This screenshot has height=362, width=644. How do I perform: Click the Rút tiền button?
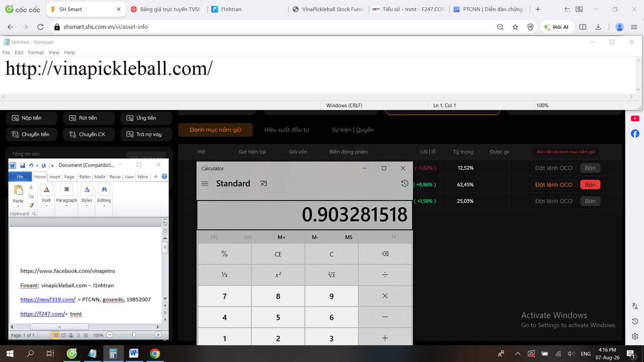pos(89,118)
